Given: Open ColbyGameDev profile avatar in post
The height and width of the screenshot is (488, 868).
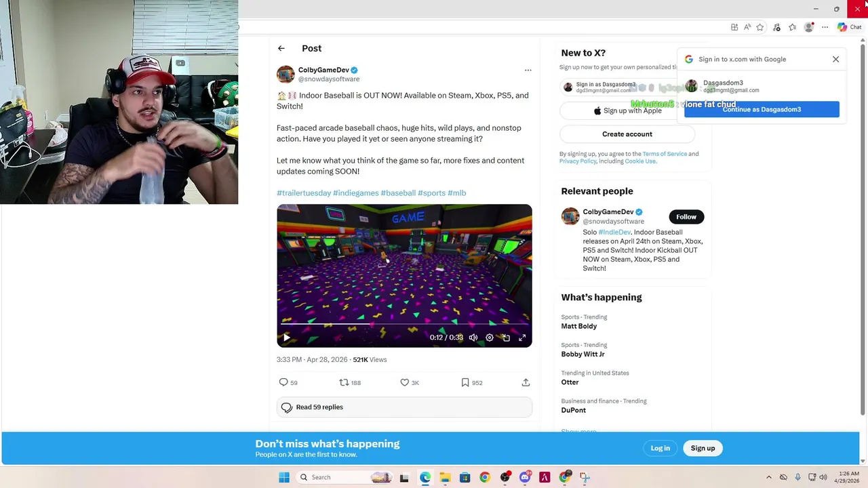Looking at the screenshot, I should click(x=285, y=74).
